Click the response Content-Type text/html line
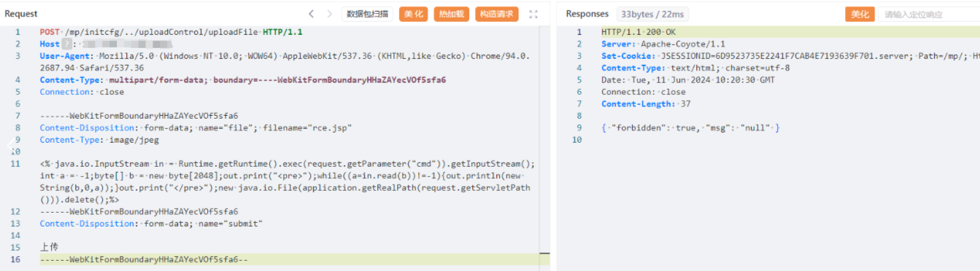 coord(695,68)
